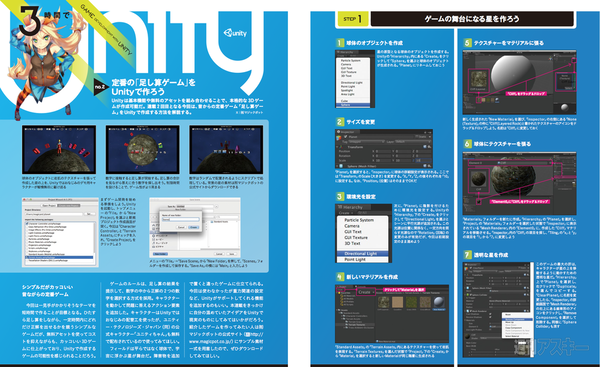The width and height of the screenshot is (600, 367).
Task: Click the Unity logo badge in the header
Action: [x=235, y=33]
